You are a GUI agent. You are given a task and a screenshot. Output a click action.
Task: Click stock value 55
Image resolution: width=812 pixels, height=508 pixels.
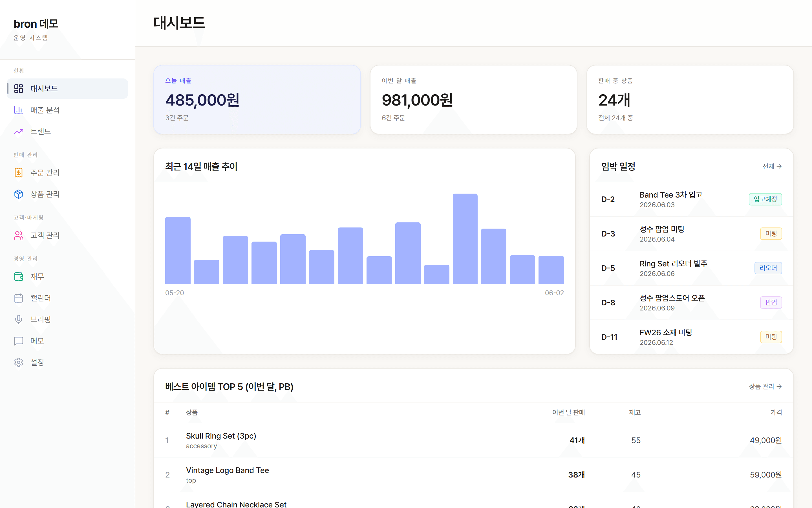(x=636, y=441)
